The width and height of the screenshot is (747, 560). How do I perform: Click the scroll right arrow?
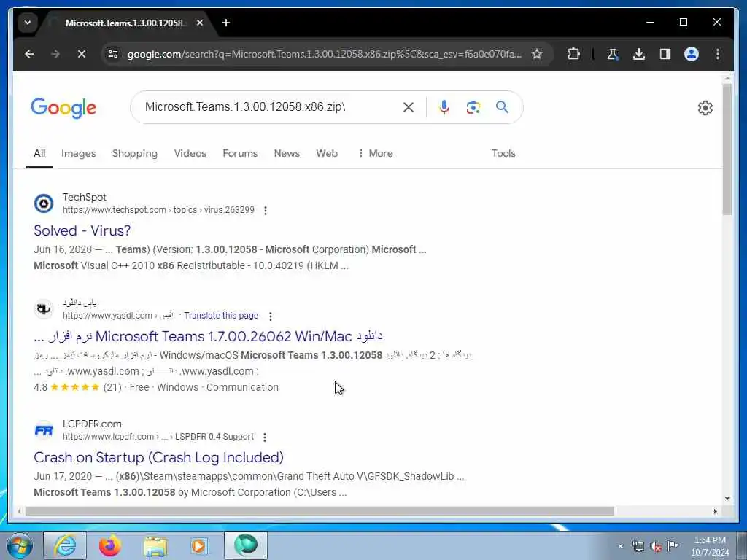(715, 511)
